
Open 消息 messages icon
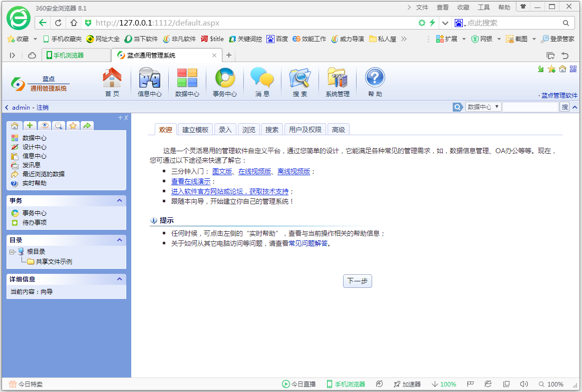(x=262, y=82)
